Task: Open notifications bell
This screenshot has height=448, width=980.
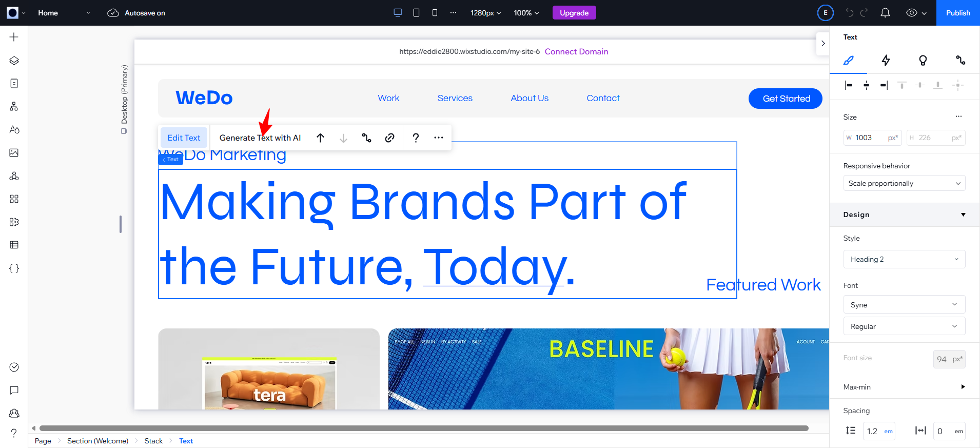Action: coord(885,13)
